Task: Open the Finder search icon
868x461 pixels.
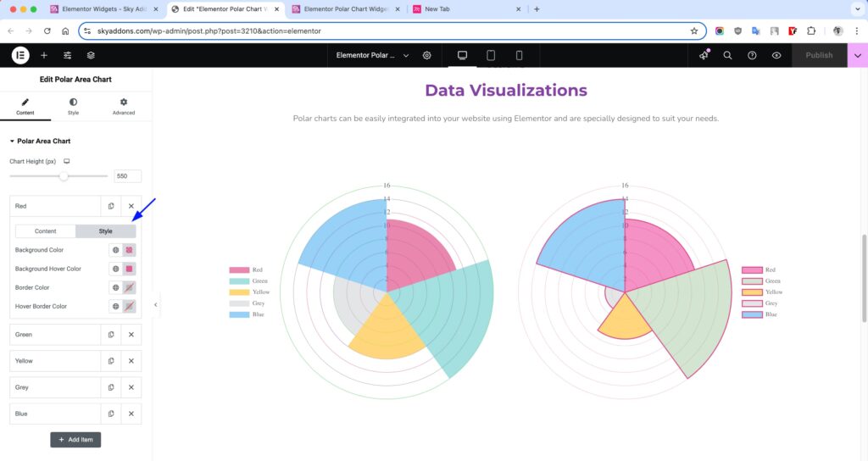Action: 727,55
